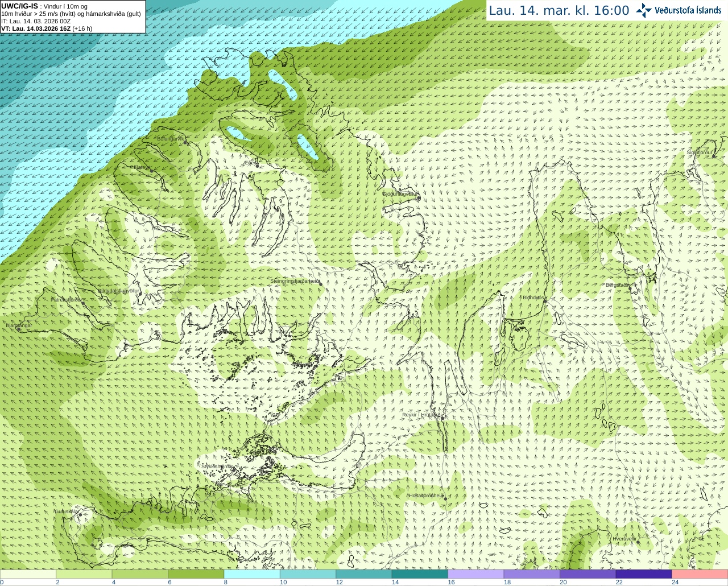Click the Flateyri station label
728x586 pixels.
tap(142, 167)
